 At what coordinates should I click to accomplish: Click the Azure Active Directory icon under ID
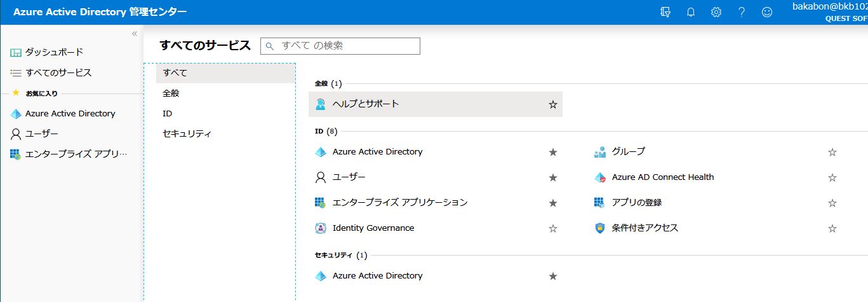(321, 152)
